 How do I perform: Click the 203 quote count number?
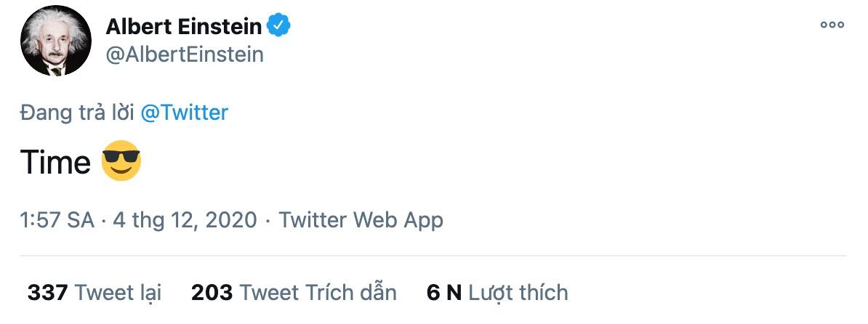pyautogui.click(x=212, y=293)
